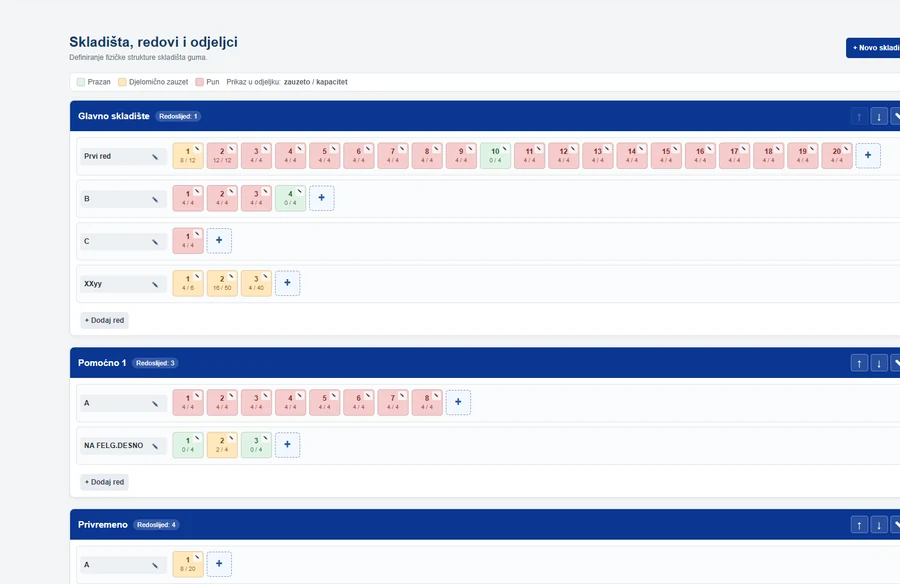
Task: Move Glavno skladište down with arrow
Action: pyautogui.click(x=879, y=117)
